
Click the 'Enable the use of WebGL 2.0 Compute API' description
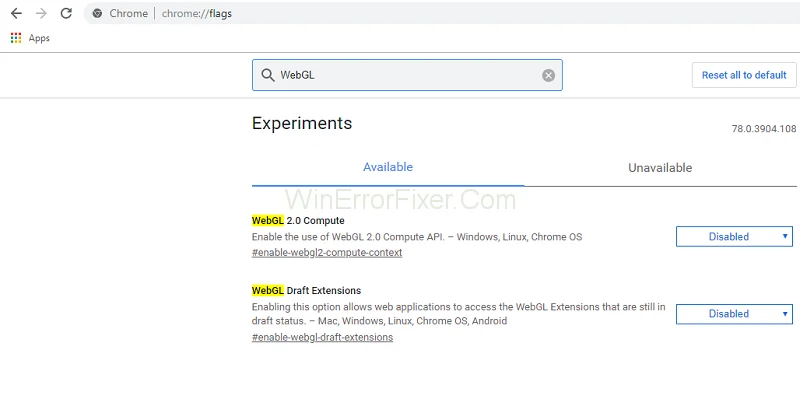tap(417, 237)
